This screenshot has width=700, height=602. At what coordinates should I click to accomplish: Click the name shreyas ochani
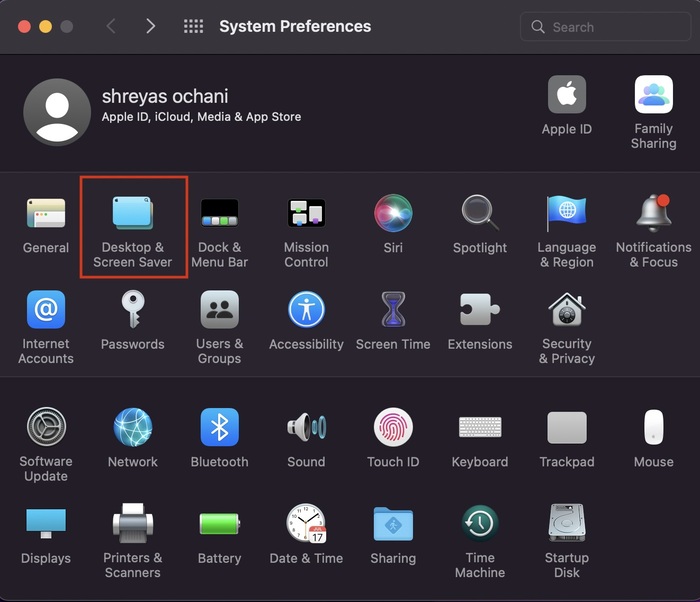coord(165,96)
